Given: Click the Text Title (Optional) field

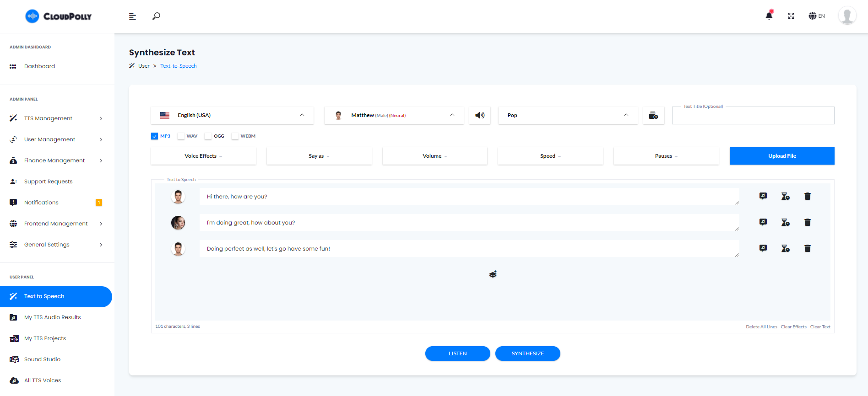Looking at the screenshot, I should tap(753, 115).
